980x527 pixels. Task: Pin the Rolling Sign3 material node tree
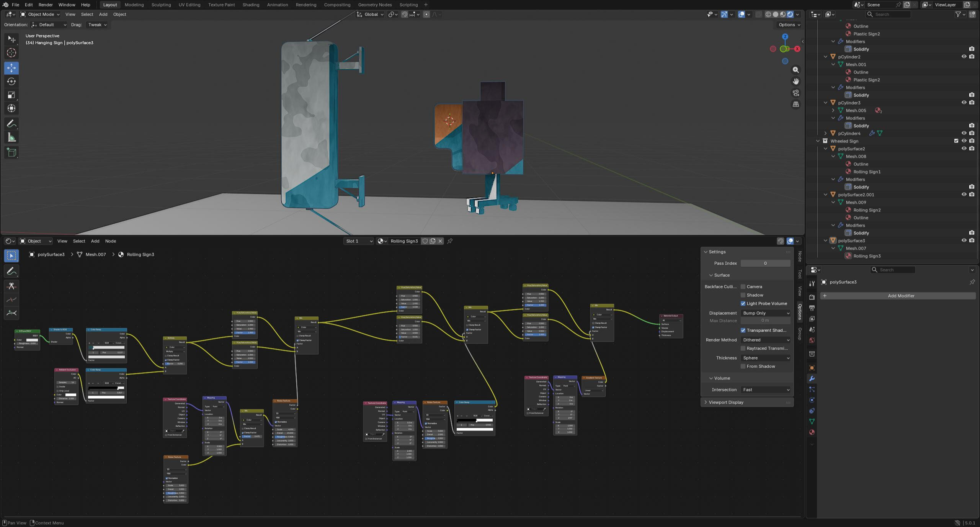450,241
